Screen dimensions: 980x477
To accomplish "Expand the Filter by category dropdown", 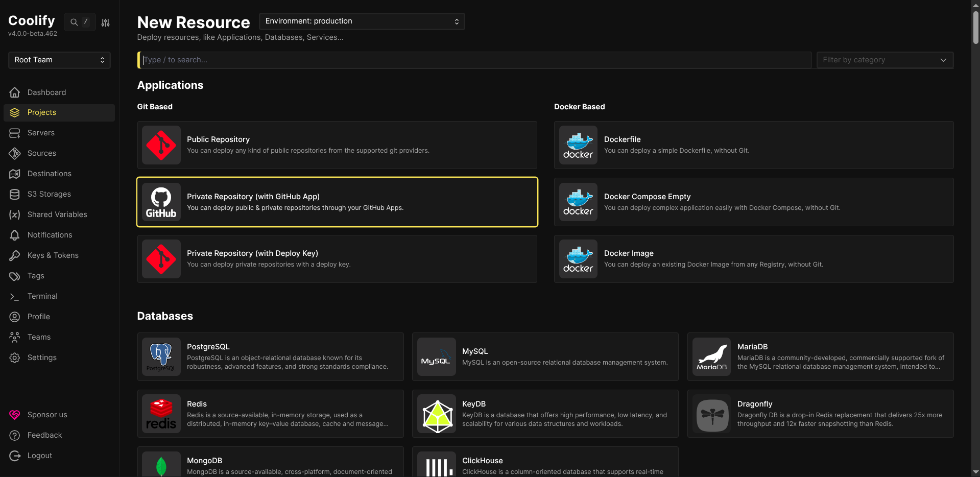I will click(885, 60).
